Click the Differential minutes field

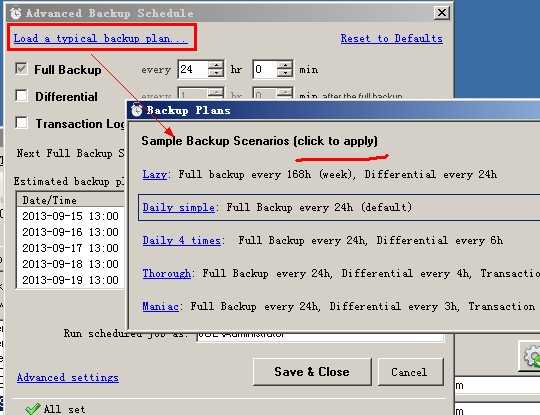[x=265, y=94]
